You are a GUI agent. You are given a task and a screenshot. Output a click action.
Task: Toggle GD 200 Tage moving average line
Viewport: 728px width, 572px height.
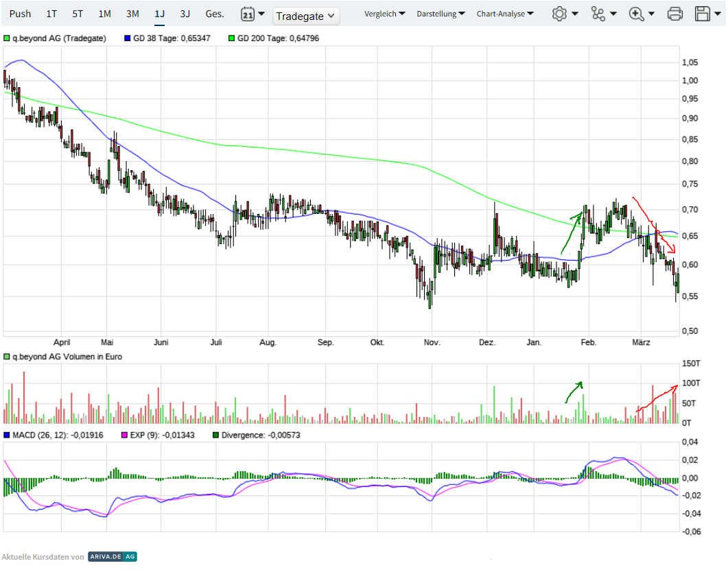[x=277, y=39]
